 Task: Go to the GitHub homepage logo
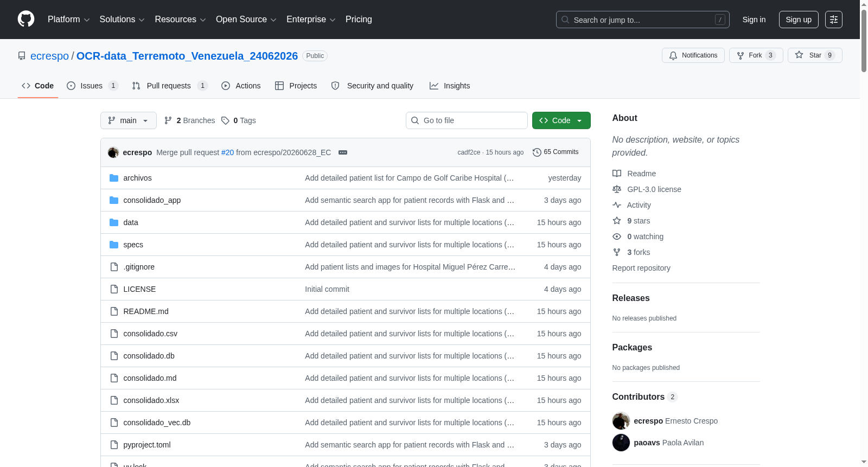(x=26, y=20)
